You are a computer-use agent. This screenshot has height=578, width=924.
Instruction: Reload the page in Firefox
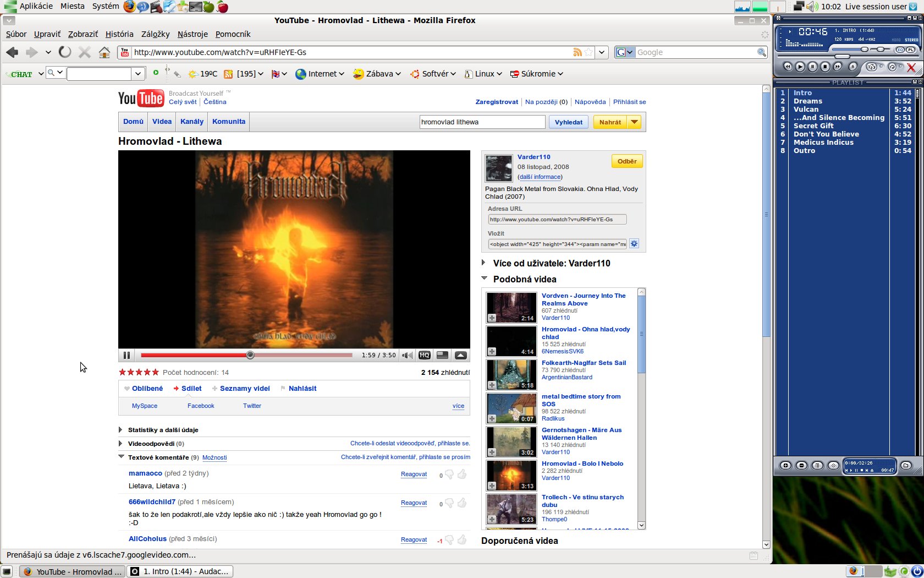pos(65,52)
